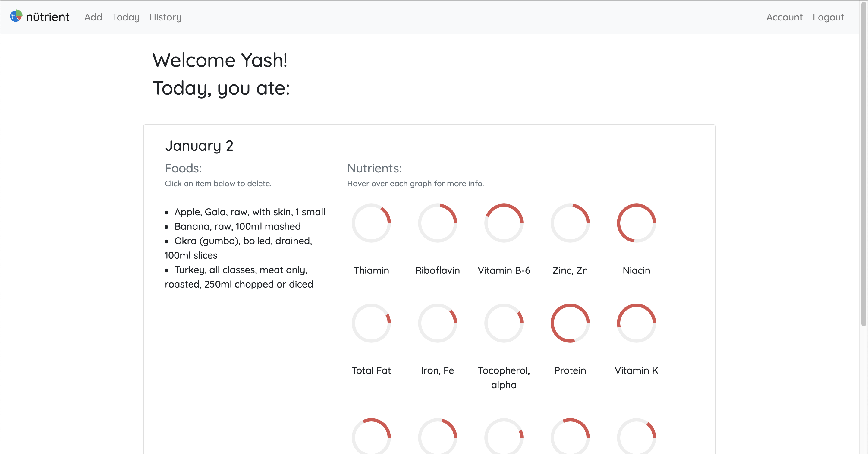Image resolution: width=868 pixels, height=454 pixels.
Task: Click the Niacin progress circle
Action: point(636,223)
